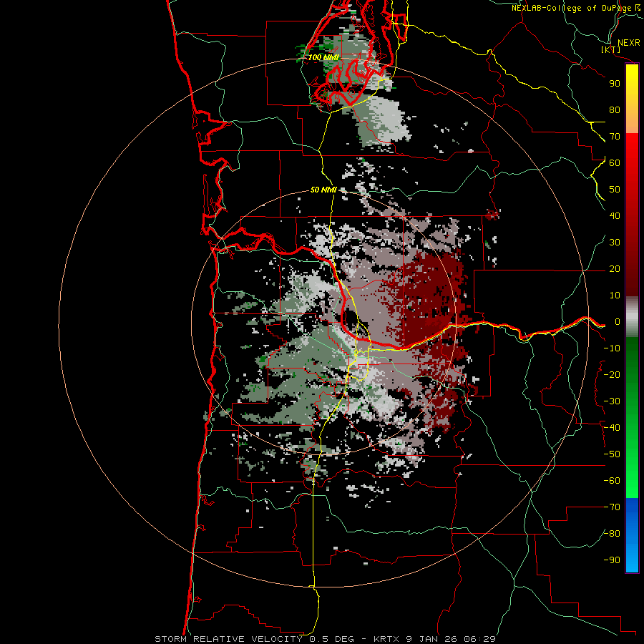Click the 20 value on the velocity scale
This screenshot has width=644, height=644.
(x=615, y=268)
